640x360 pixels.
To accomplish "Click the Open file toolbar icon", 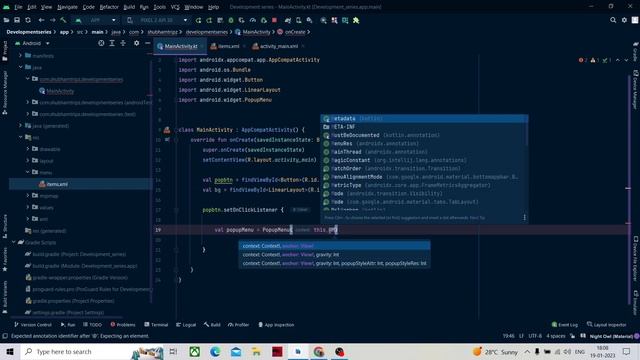I will pos(6,20).
